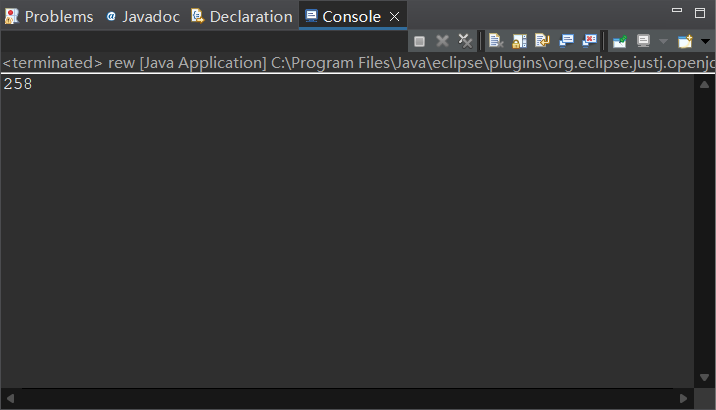Remove all terminated launches with double-X icon
716x410 pixels.
click(465, 42)
